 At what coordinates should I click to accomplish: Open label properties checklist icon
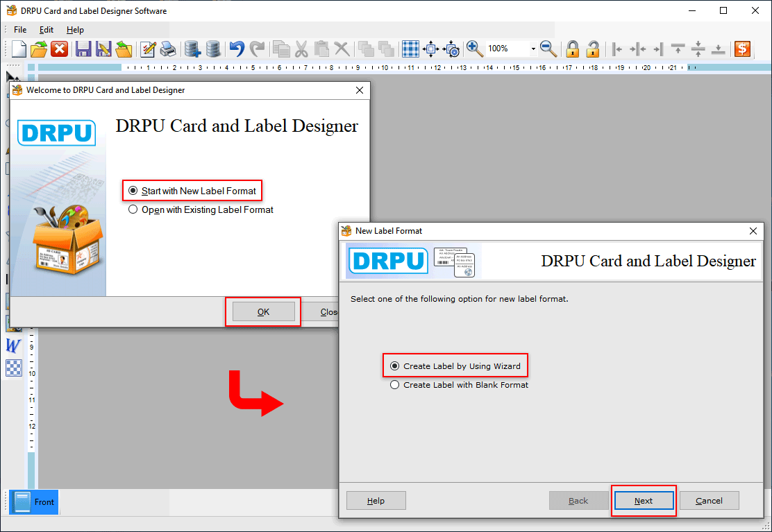[148, 49]
